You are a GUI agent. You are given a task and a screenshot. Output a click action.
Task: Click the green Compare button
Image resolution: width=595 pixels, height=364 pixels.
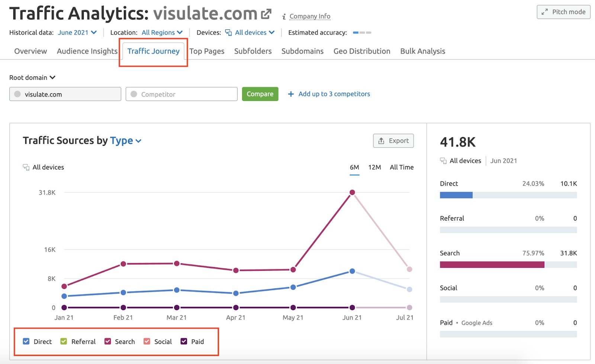pos(260,94)
